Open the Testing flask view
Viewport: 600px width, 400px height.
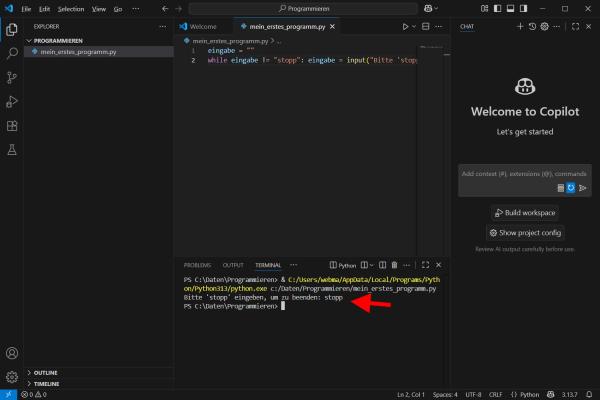tap(12, 150)
